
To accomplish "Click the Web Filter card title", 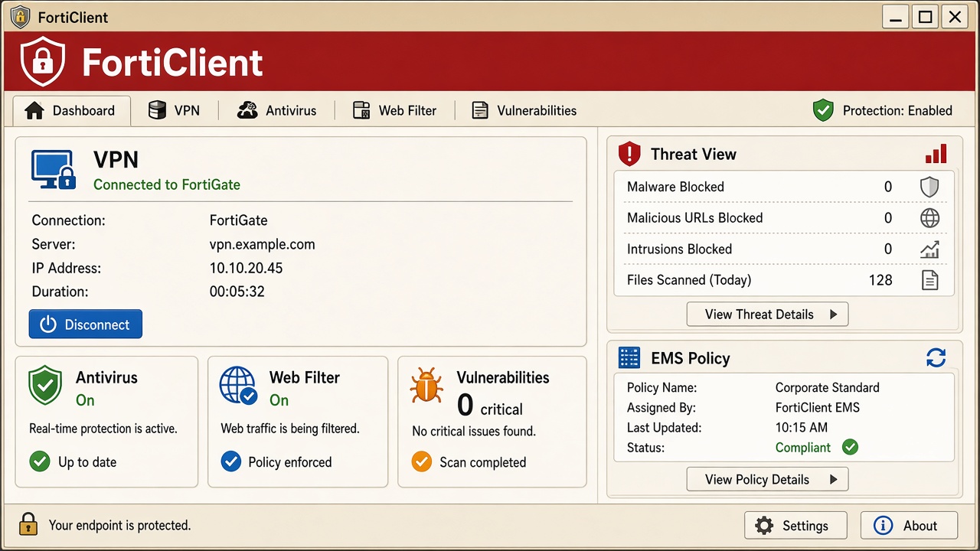I will 305,377.
